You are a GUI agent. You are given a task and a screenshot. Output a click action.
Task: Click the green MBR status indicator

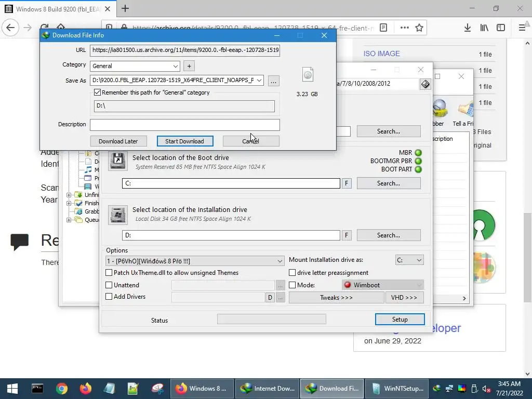pos(418,153)
